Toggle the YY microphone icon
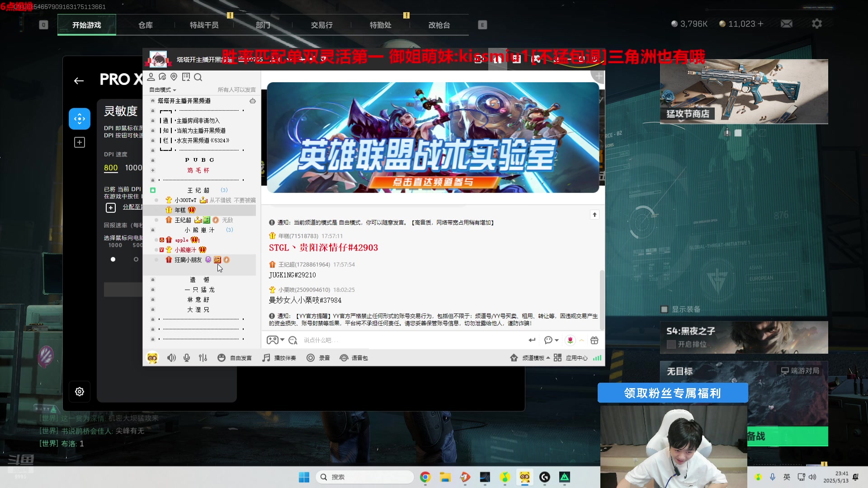The width and height of the screenshot is (868, 488). point(187,358)
